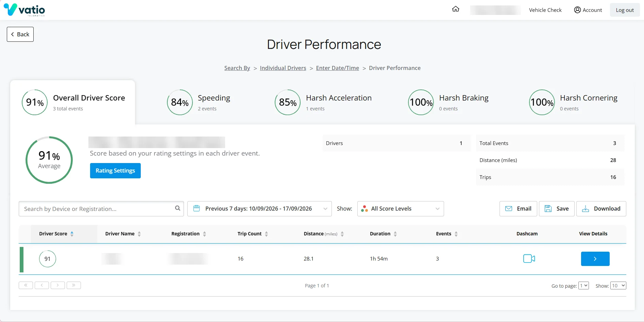Switch to the Harsh Acceleration tab
644x322 pixels.
[x=323, y=102]
